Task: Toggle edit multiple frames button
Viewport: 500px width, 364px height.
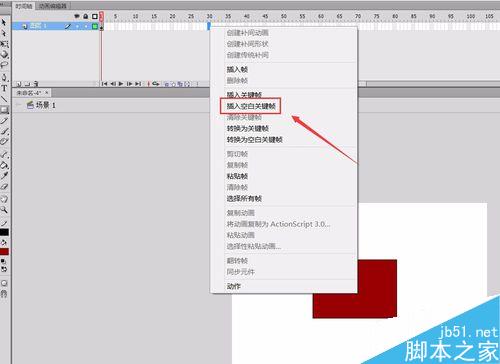Action: click(180, 84)
